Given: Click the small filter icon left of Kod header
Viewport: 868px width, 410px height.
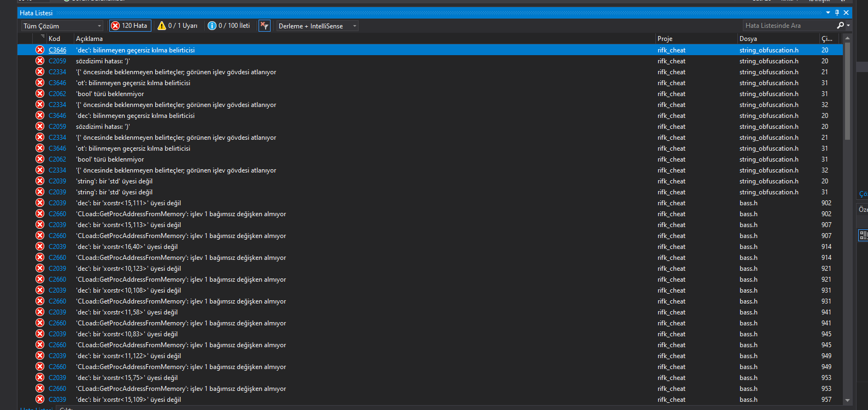Looking at the screenshot, I should coord(42,37).
